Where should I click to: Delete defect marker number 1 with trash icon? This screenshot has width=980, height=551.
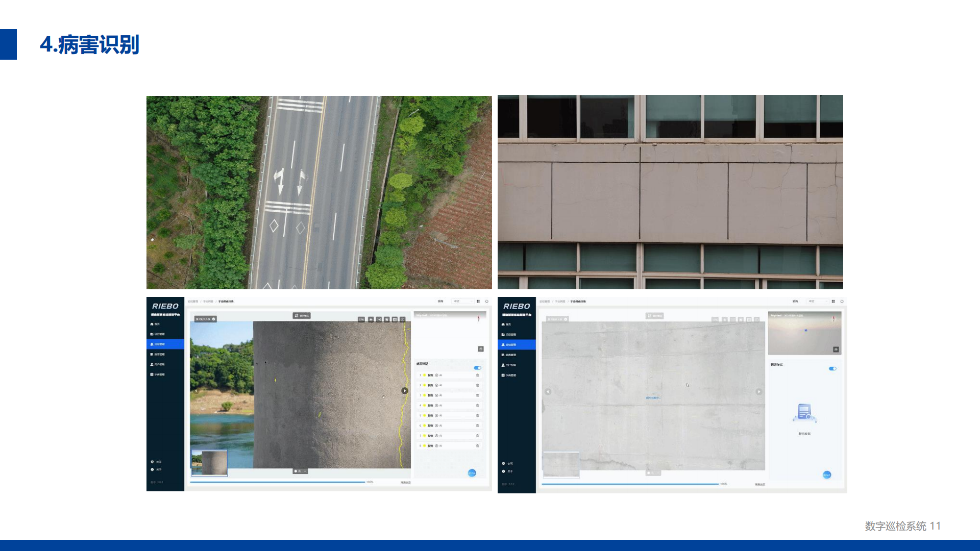coord(478,375)
